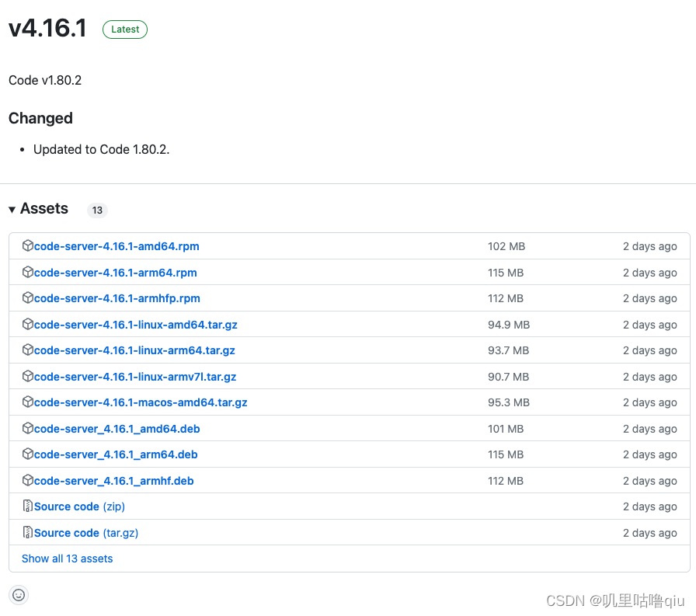696x616 pixels.
Task: Download code-server_4.16.1_armhf.deb
Action: (114, 481)
